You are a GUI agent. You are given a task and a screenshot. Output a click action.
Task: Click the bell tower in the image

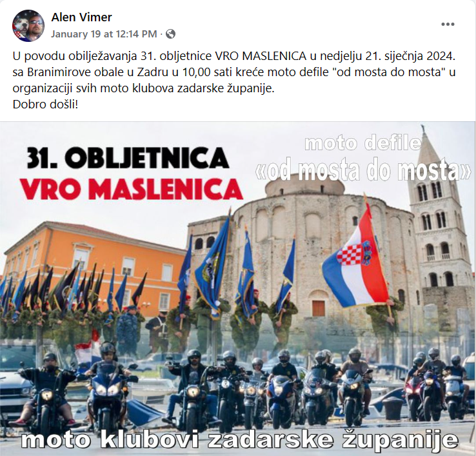click(437, 217)
